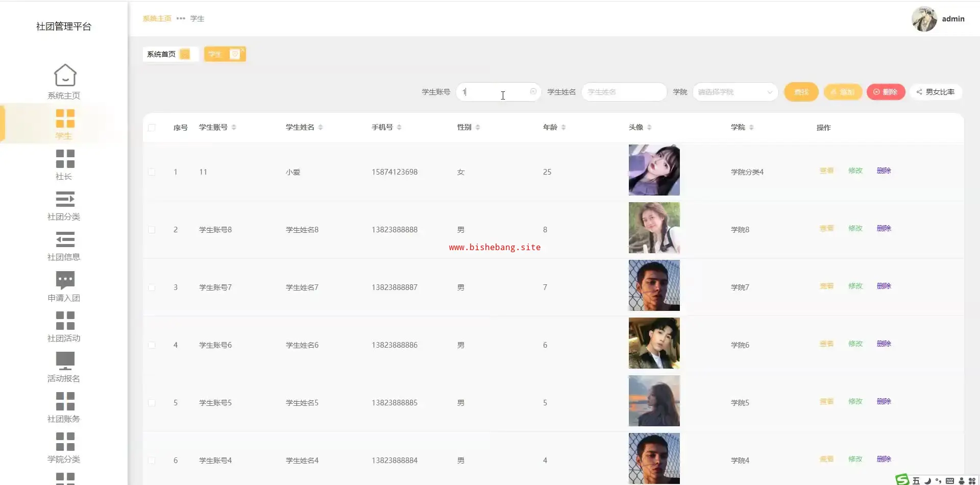Open the 系统主页 home icon in sidebar
This screenshot has height=485, width=980.
[65, 76]
